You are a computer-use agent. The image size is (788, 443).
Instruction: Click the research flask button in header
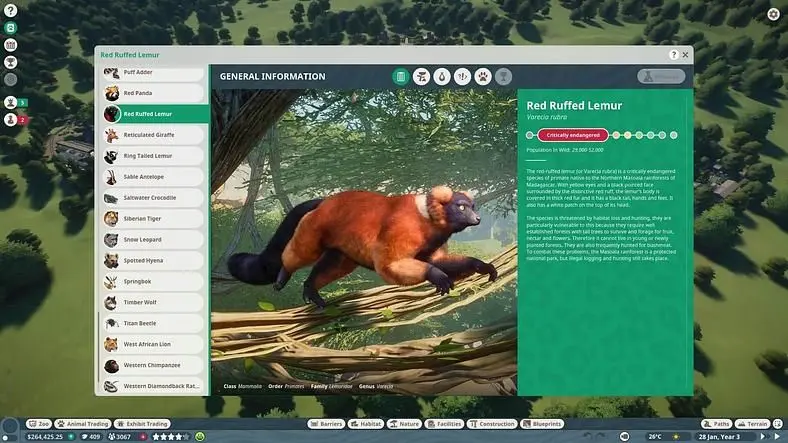tap(661, 76)
